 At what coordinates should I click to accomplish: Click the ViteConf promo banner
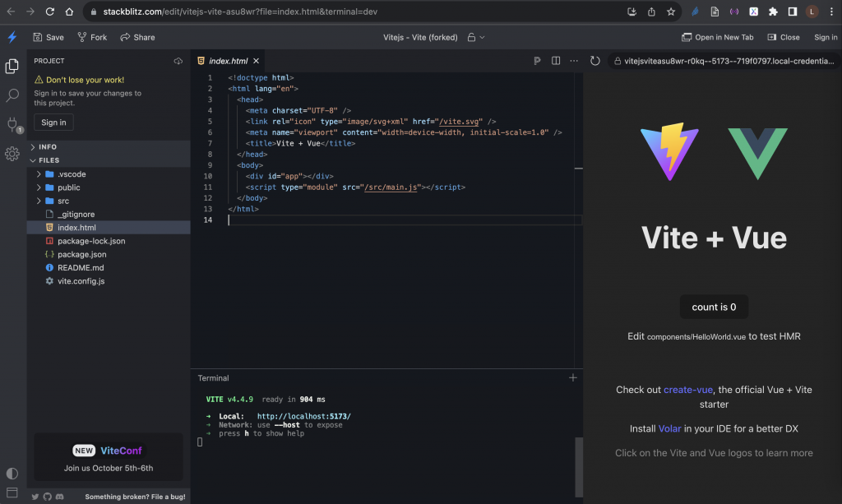click(109, 457)
